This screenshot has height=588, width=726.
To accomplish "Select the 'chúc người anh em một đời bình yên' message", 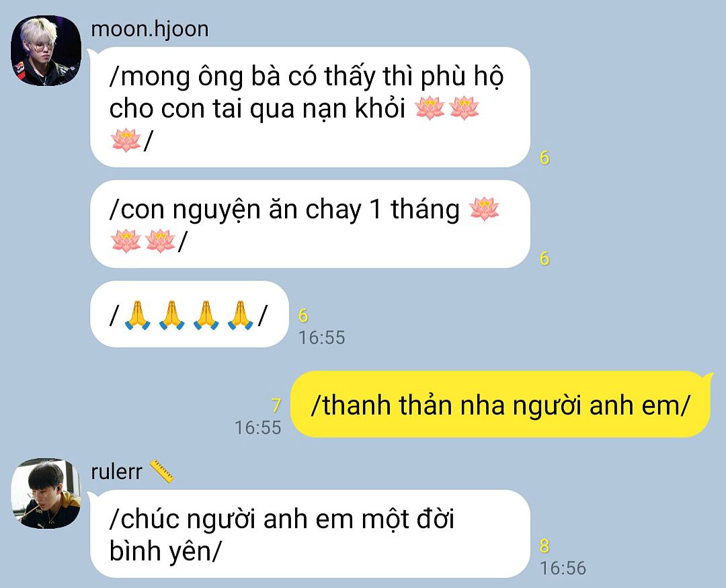I will tap(310, 534).
